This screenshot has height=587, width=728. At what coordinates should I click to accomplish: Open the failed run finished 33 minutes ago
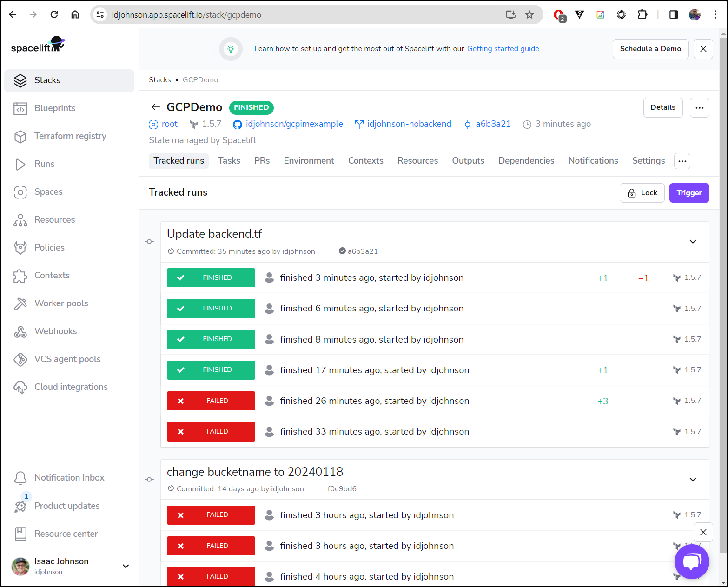click(435, 432)
